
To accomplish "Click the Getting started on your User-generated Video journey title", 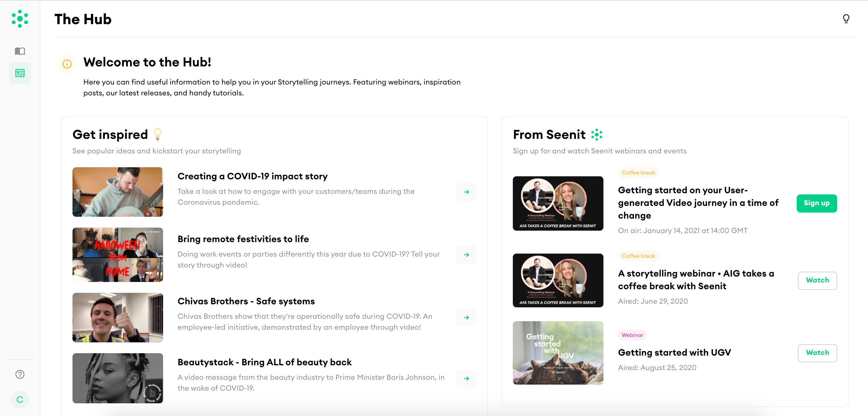I will tap(698, 203).
